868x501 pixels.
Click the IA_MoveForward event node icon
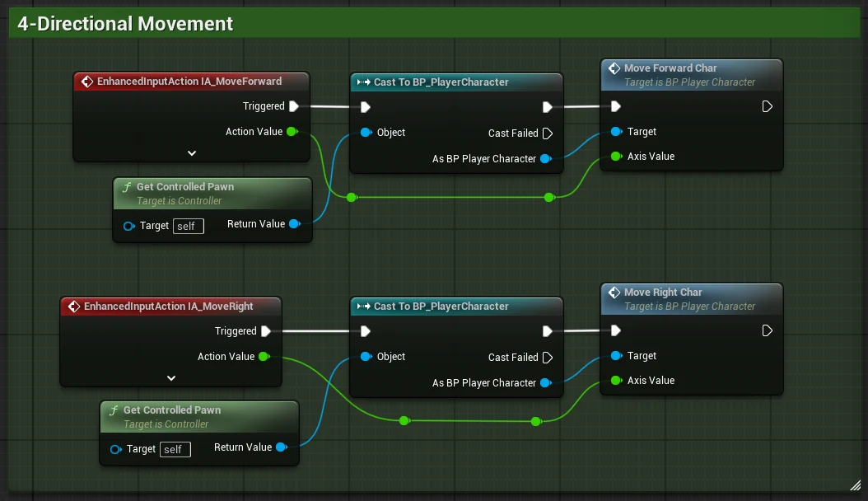pyautogui.click(x=87, y=82)
